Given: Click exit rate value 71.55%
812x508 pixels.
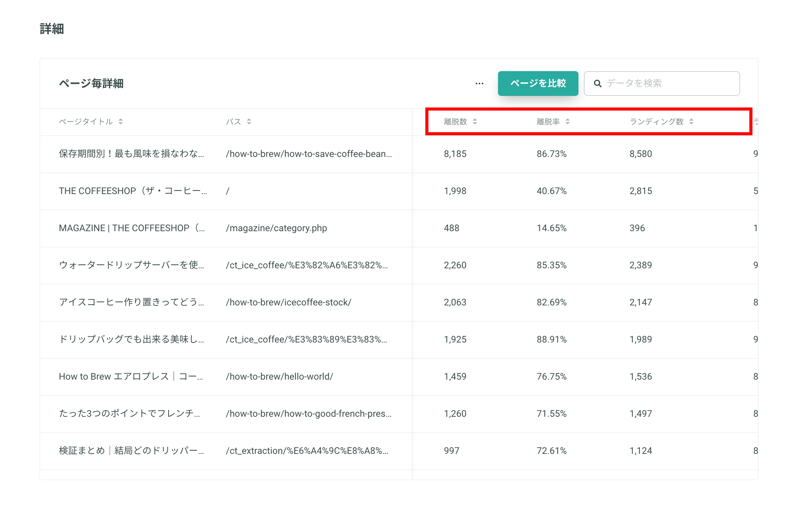Looking at the screenshot, I should (552, 414).
